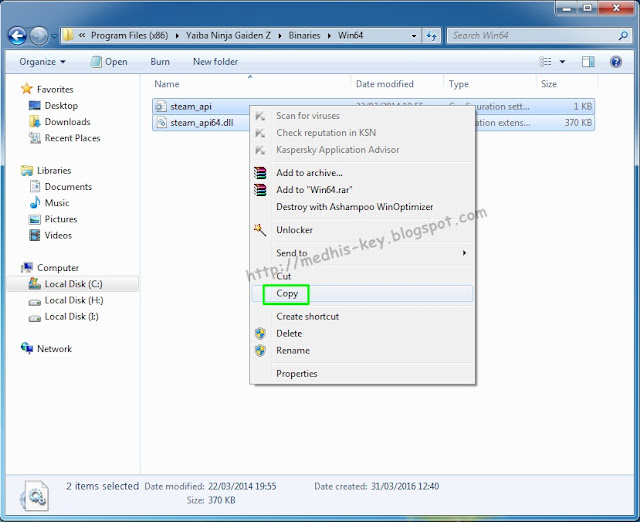Image resolution: width=640 pixels, height=522 pixels.
Task: Click the steam_api64.dll file icon
Action: pyautogui.click(x=161, y=122)
